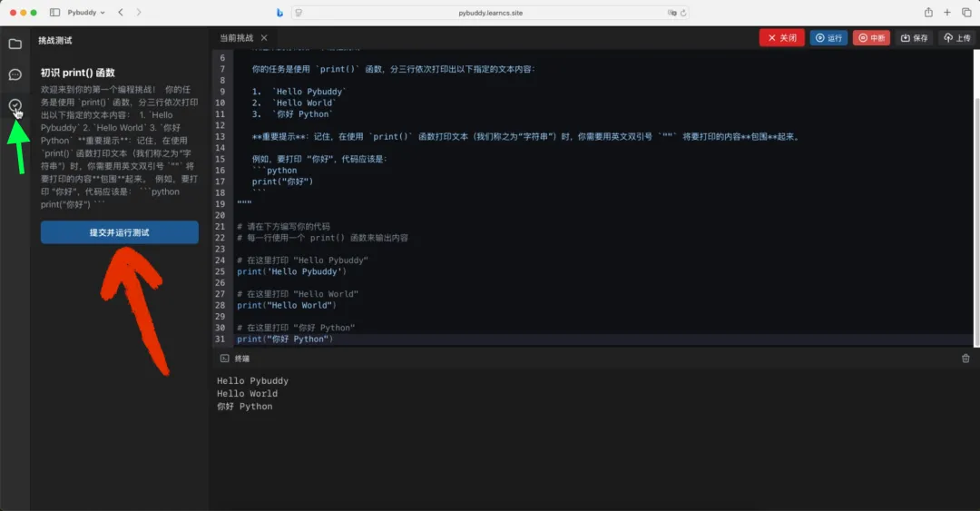Click the 挑战测试 panel heading
This screenshot has width=980, height=511.
tap(55, 41)
